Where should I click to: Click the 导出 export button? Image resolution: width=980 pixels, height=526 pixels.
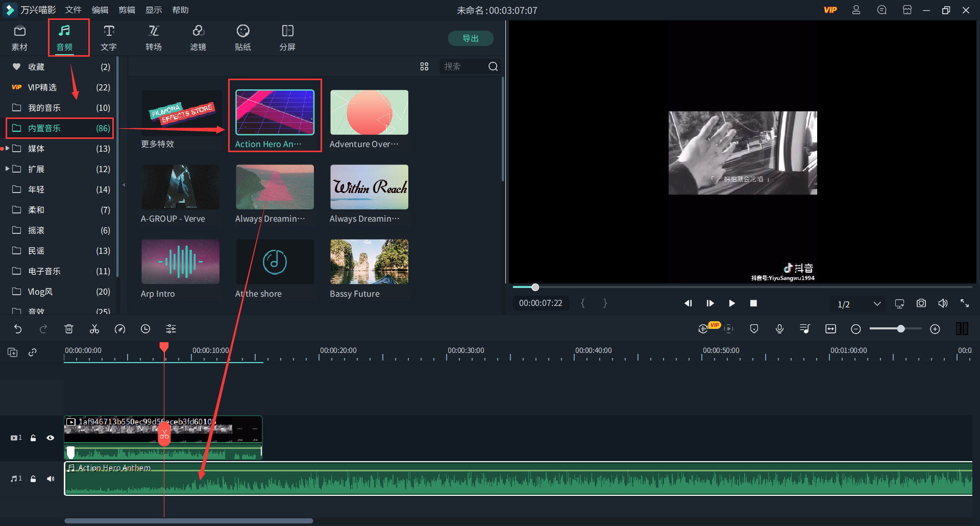coord(470,38)
